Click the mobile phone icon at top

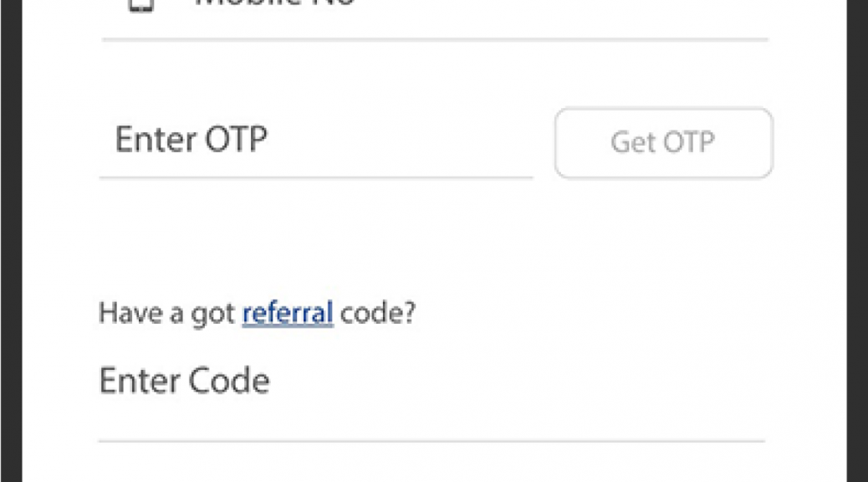point(140,5)
